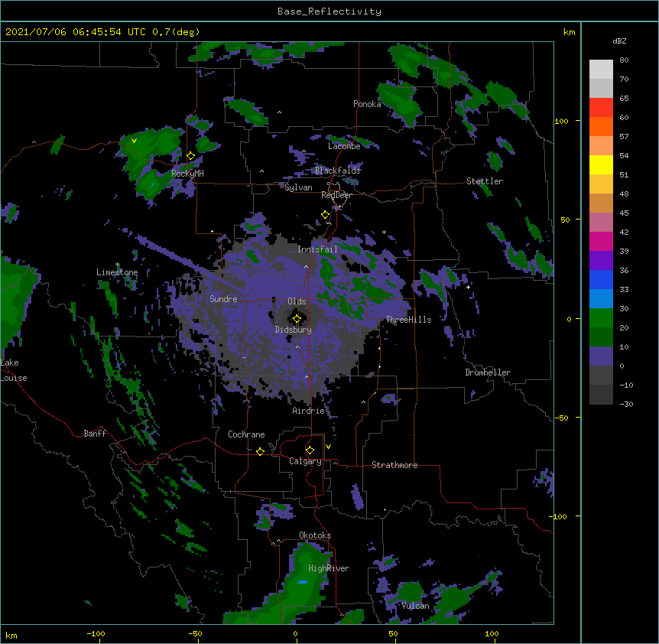Pick the magenta swatch in dBZ legend

[601, 241]
